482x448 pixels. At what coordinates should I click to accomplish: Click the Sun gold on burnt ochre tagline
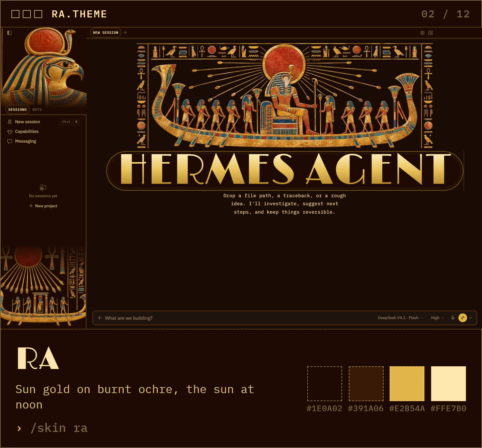(x=135, y=397)
